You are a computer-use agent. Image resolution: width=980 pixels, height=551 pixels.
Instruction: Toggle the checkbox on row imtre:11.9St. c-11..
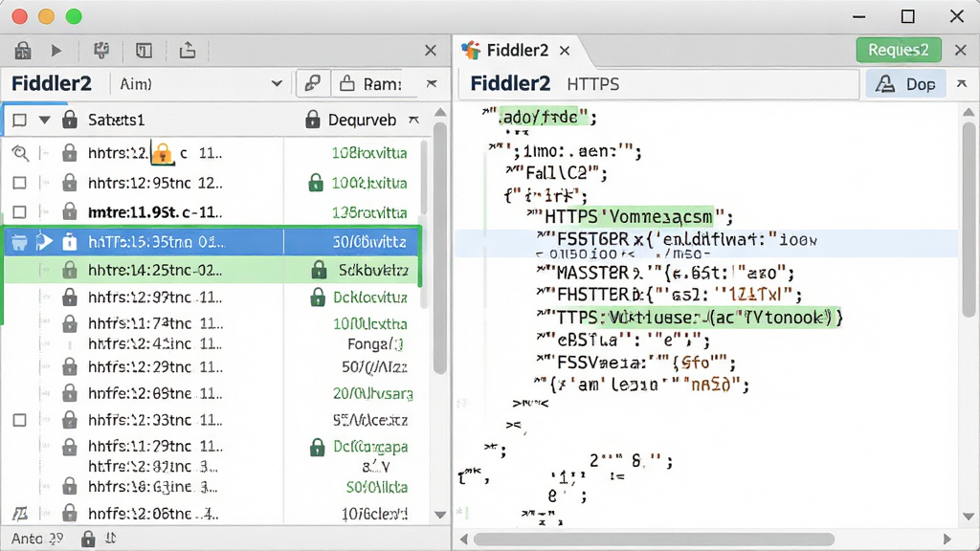click(20, 212)
